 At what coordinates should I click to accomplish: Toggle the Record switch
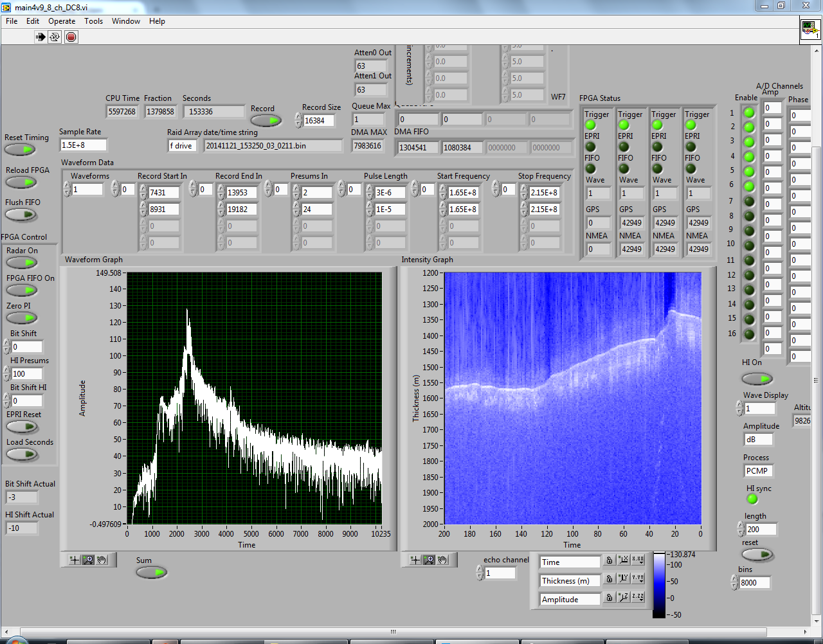[266, 121]
